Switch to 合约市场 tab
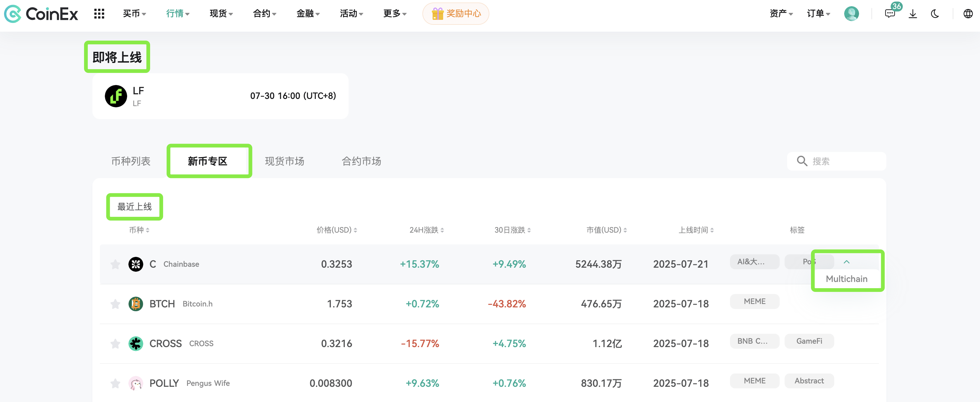This screenshot has height=402, width=980. pos(361,161)
